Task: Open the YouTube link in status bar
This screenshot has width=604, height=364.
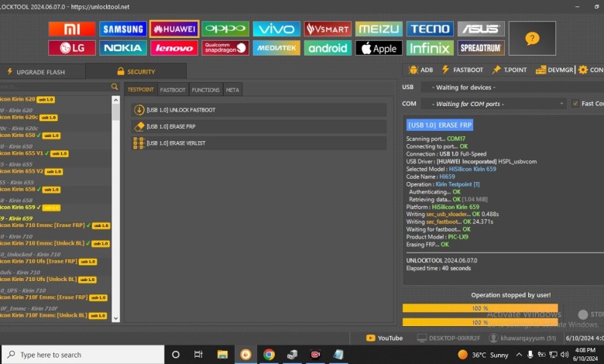Action: point(384,338)
